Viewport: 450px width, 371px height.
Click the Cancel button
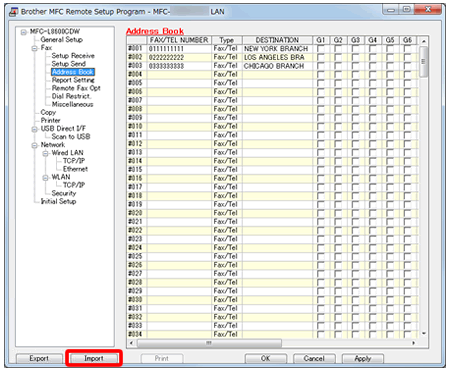click(x=314, y=358)
